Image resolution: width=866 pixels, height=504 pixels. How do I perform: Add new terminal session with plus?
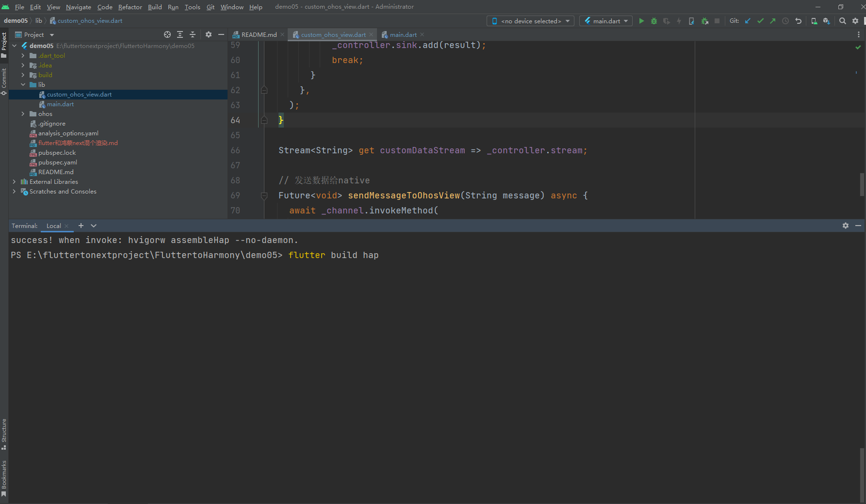[x=81, y=226]
